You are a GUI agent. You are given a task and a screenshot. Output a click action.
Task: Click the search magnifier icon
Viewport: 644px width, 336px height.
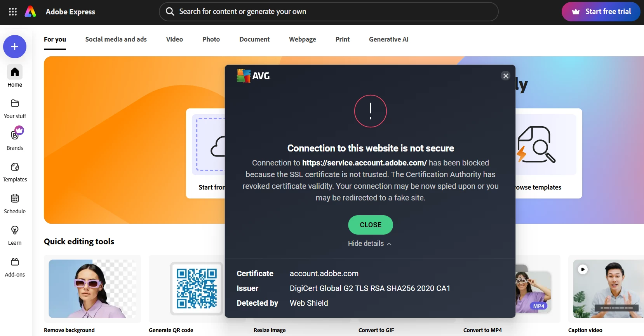tap(170, 12)
